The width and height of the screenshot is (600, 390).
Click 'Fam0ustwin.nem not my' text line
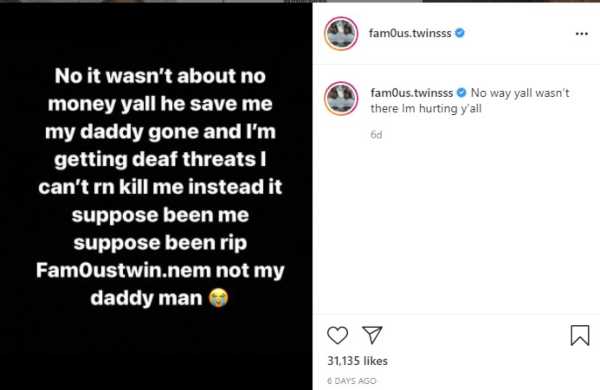point(160,270)
